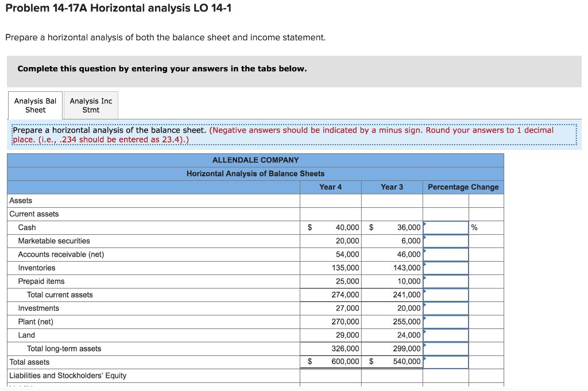Switch to the Analysis Inc Stmt tab
588x391 pixels.
90,105
